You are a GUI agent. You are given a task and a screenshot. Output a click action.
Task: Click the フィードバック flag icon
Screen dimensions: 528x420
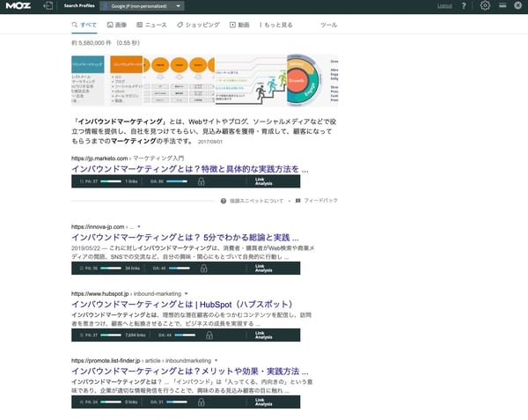(298, 201)
